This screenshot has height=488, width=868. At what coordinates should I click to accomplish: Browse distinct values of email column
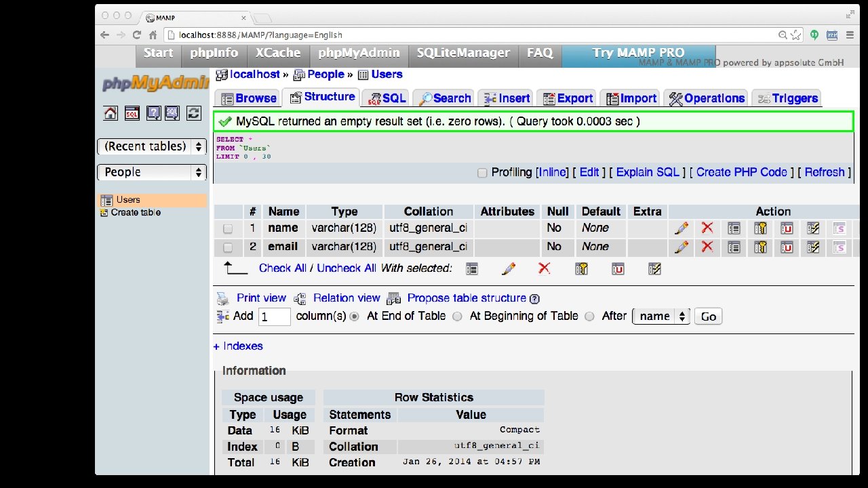click(734, 247)
